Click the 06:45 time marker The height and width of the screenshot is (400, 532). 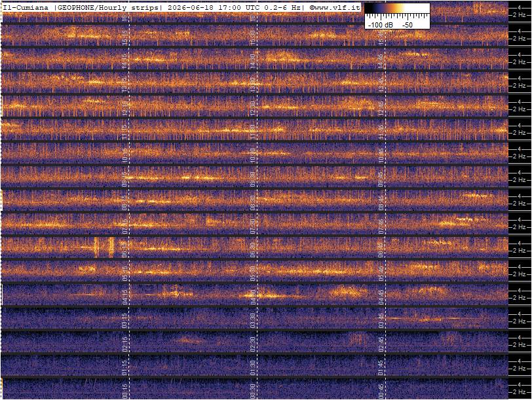point(381,250)
